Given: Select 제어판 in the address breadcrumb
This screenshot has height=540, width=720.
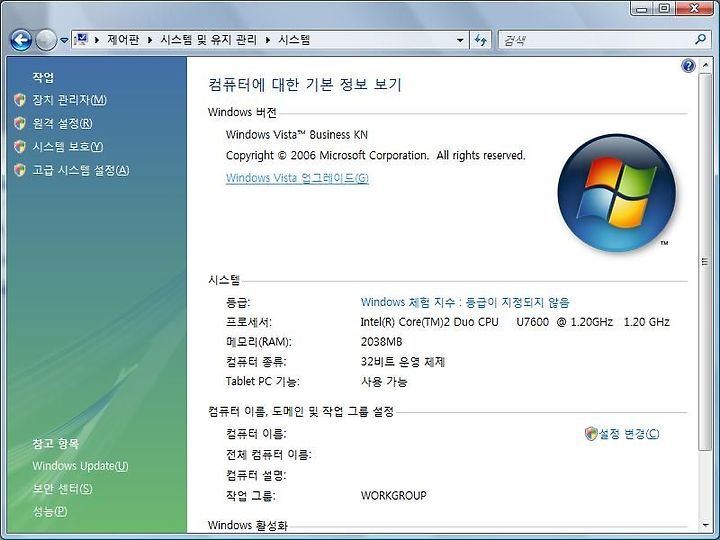Looking at the screenshot, I should (x=123, y=39).
